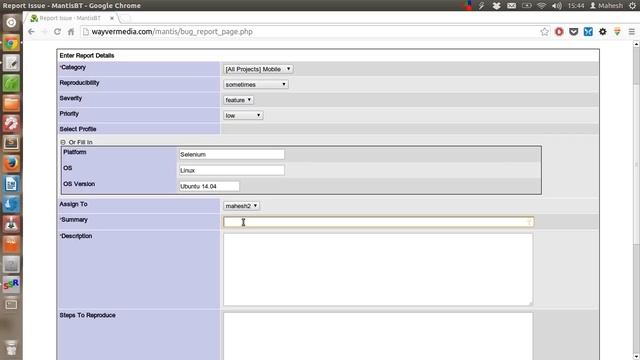Open the gear extension icon
This screenshot has width=640, height=360.
602,31
